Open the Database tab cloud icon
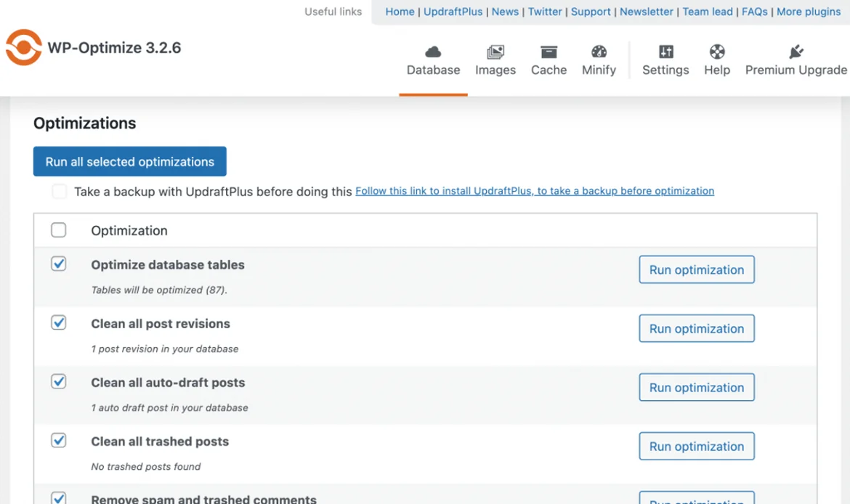Viewport: 850px width, 504px height. pyautogui.click(x=433, y=52)
